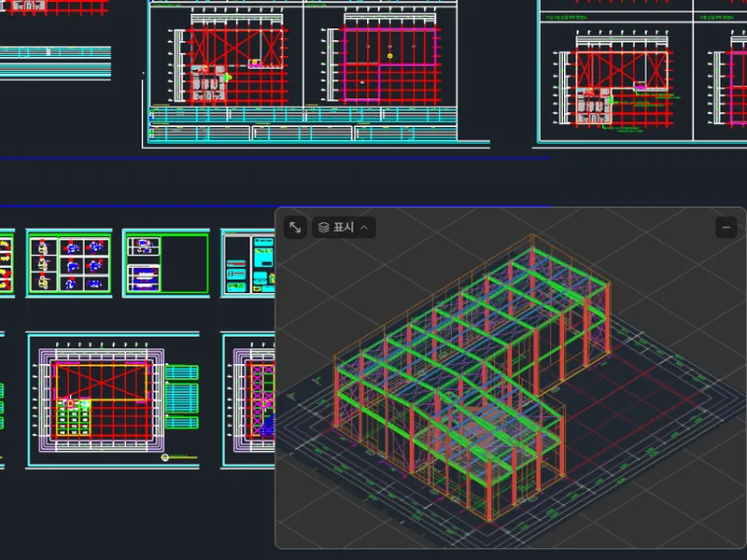Screen dimensions: 747x560
Task: Select the yellow circle marker in magenta plan
Action: tap(390, 56)
